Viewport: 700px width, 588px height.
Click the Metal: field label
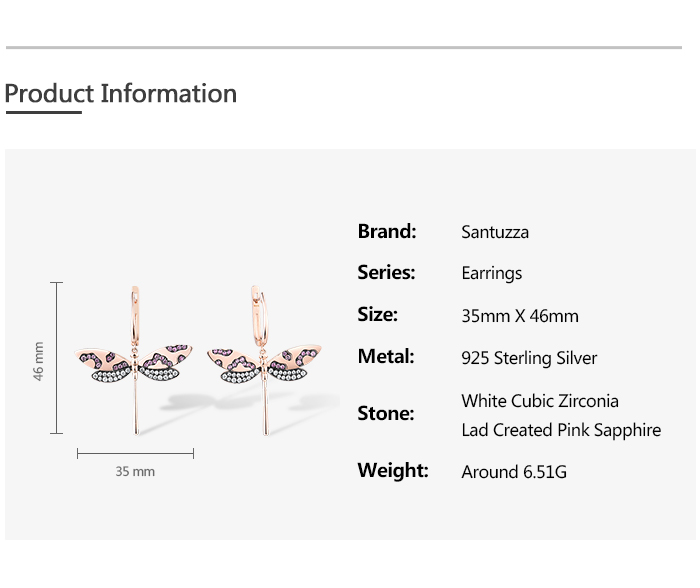click(386, 356)
